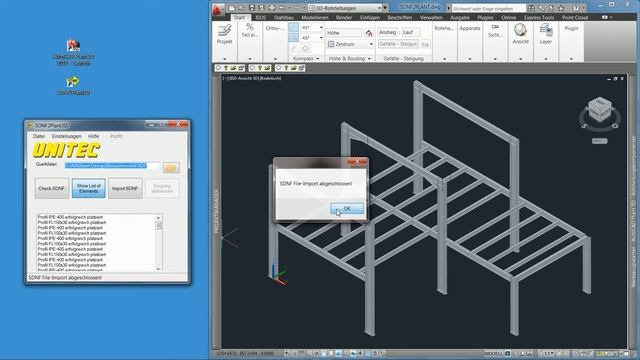Click the Gefälle - Steigung button in the ribbon
640x360 pixels.
pyautogui.click(x=398, y=44)
